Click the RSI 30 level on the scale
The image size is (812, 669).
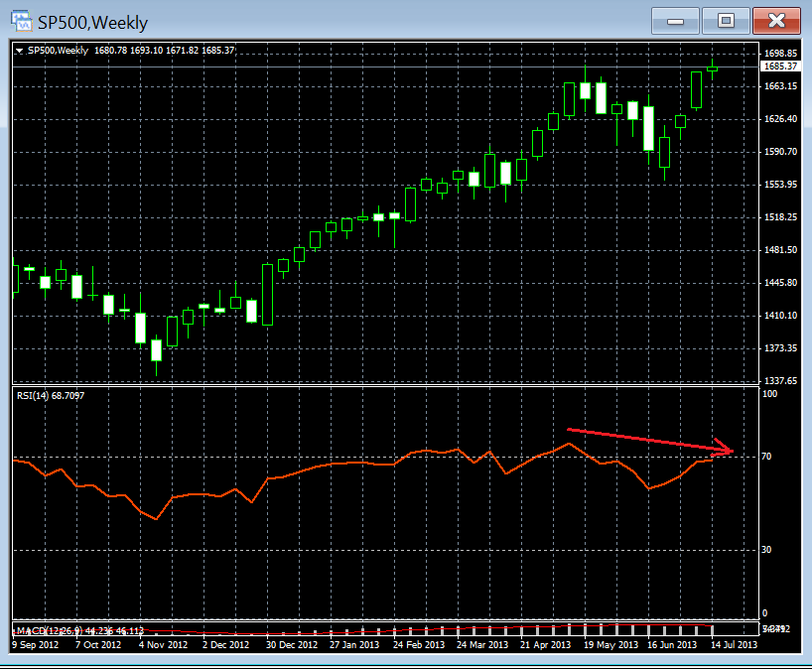766,549
